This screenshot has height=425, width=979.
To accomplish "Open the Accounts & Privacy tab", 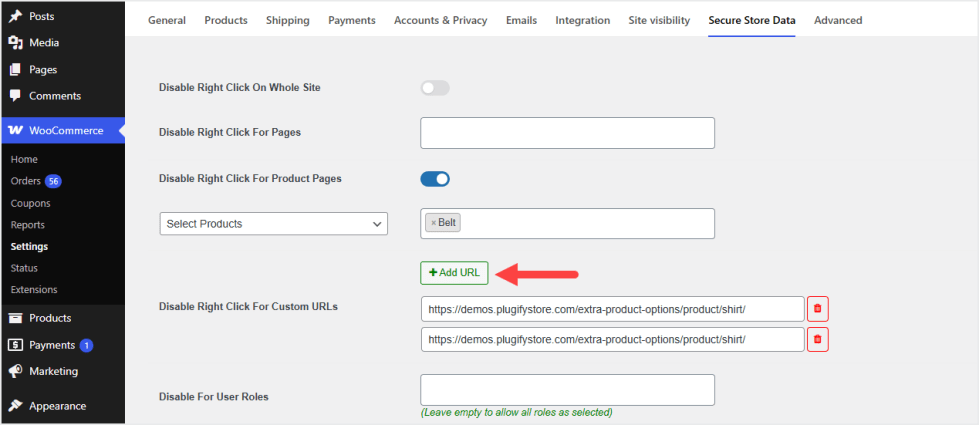I will [441, 21].
